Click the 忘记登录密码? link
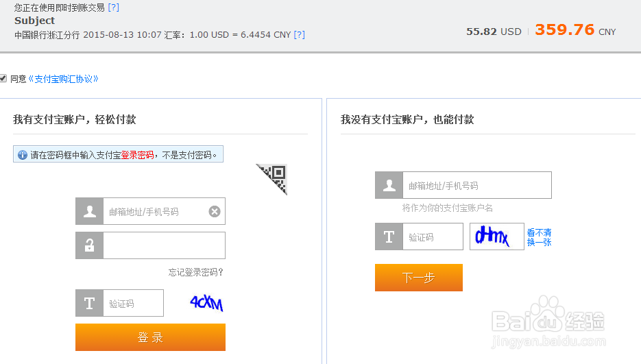 (x=196, y=272)
